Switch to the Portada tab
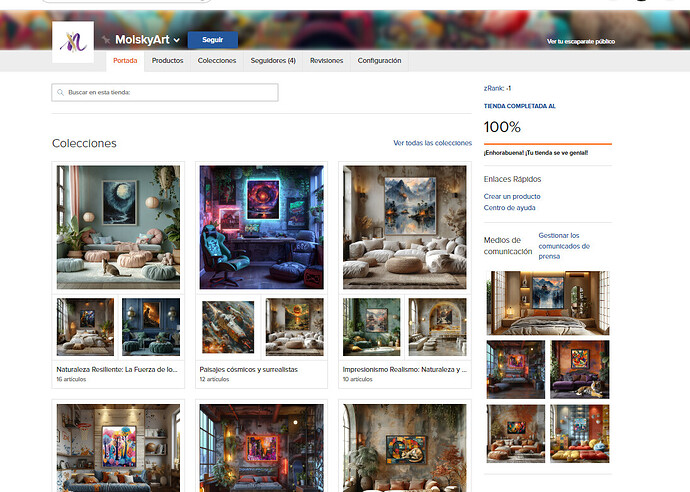690x492 pixels. 125,61
